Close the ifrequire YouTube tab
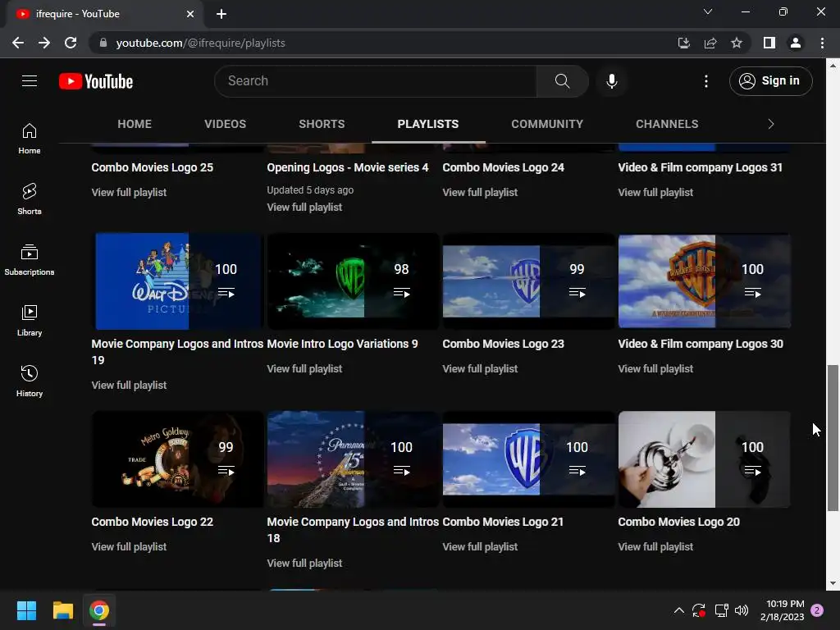 pyautogui.click(x=190, y=14)
